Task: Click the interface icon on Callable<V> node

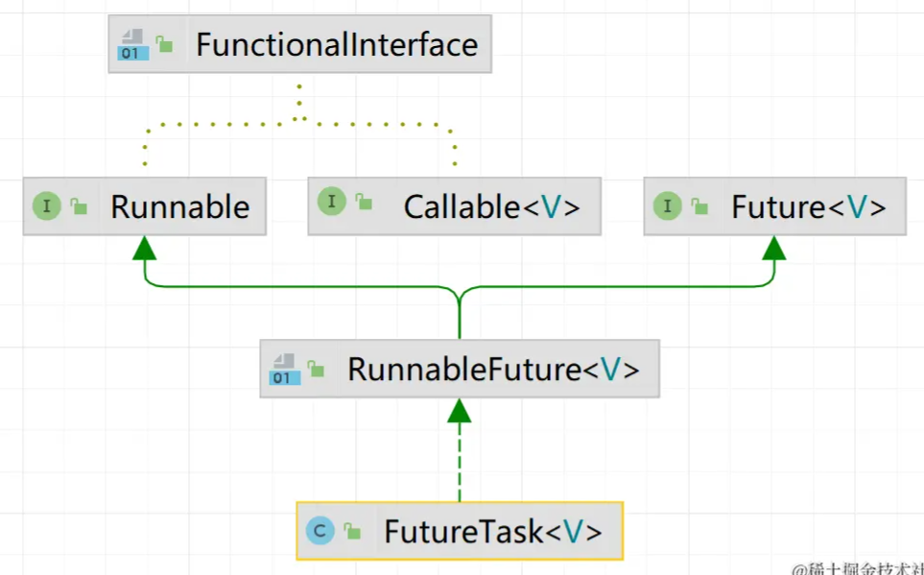Action: tap(331, 202)
